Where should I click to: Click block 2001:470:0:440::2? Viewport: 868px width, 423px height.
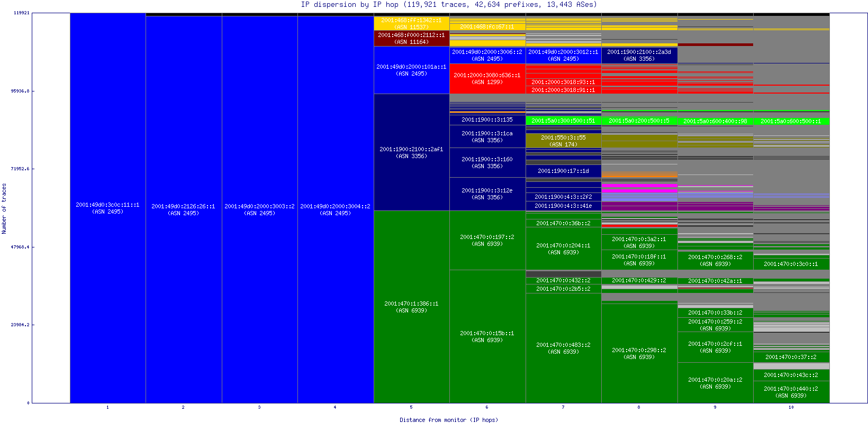[791, 392]
